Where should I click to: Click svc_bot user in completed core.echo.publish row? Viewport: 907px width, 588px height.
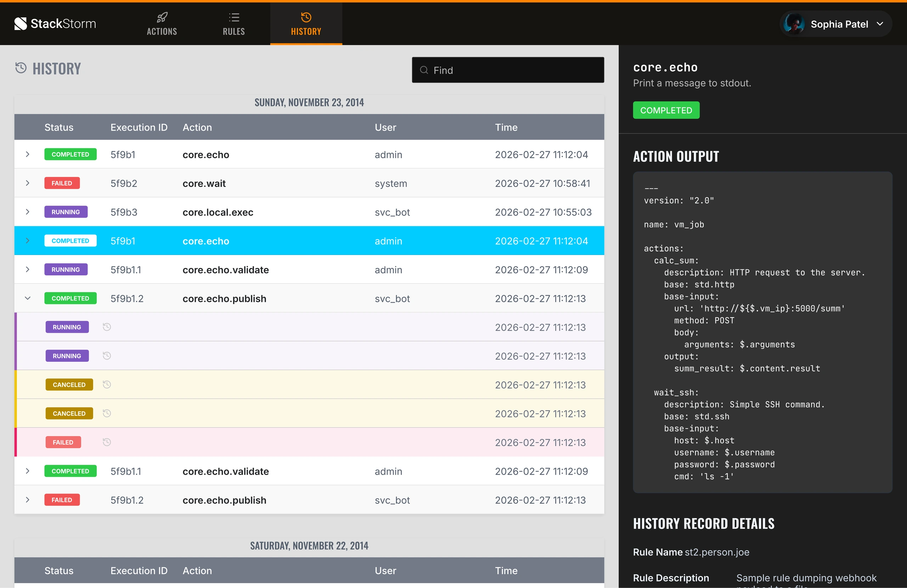pyautogui.click(x=392, y=298)
